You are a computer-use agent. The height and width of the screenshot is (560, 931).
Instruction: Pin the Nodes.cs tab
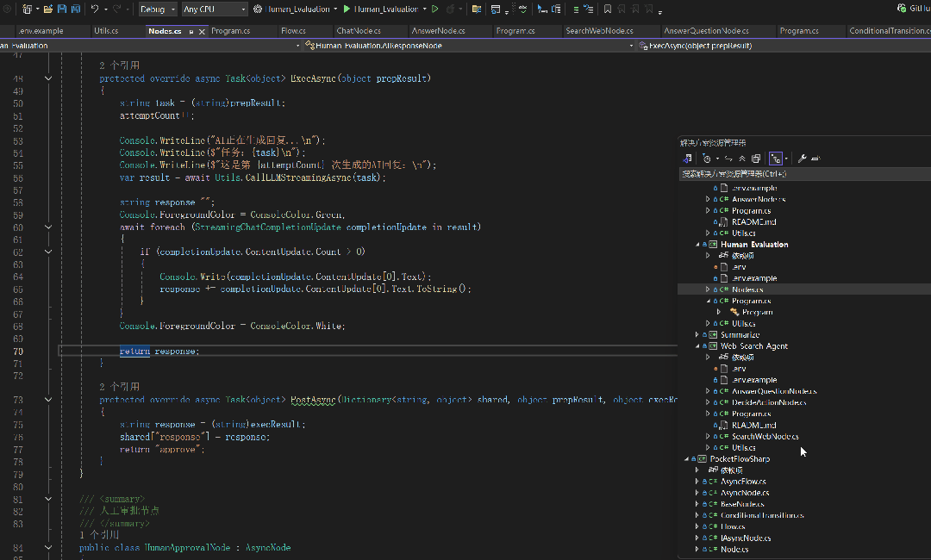click(x=191, y=31)
